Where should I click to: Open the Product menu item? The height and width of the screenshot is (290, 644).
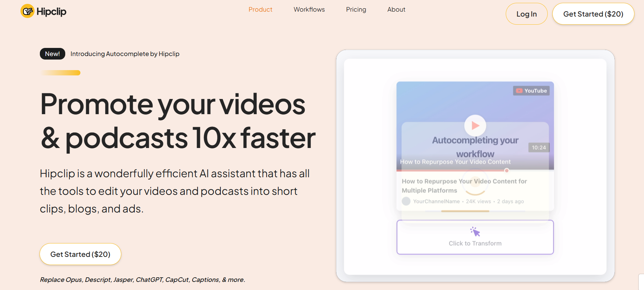pos(260,10)
